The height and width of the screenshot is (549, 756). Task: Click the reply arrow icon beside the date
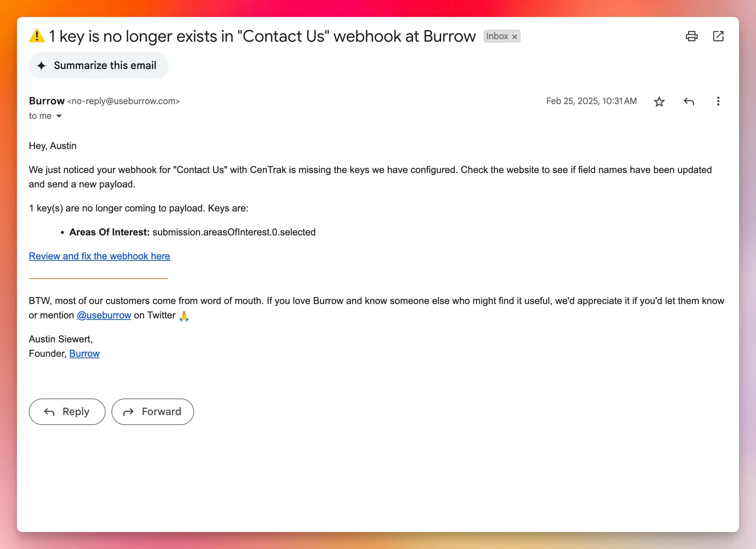point(688,101)
